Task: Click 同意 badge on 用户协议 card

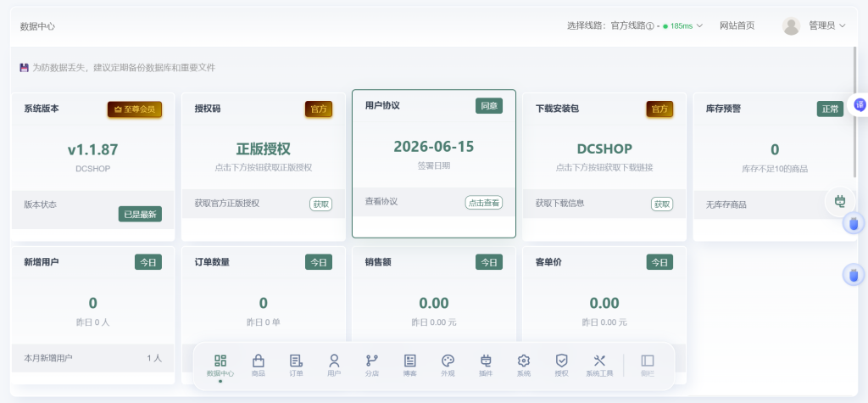Action: 489,106
